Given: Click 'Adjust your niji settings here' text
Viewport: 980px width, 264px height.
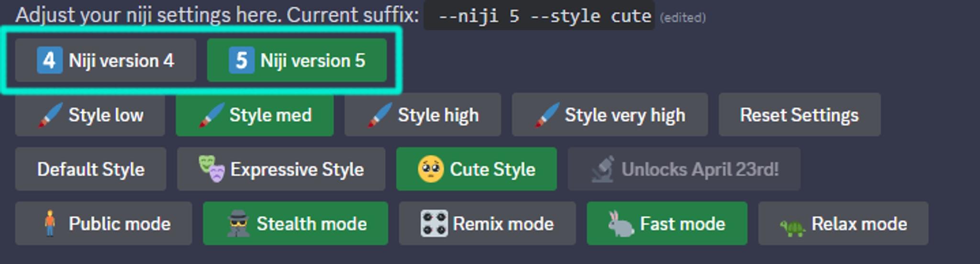Looking at the screenshot, I should pos(149,15).
